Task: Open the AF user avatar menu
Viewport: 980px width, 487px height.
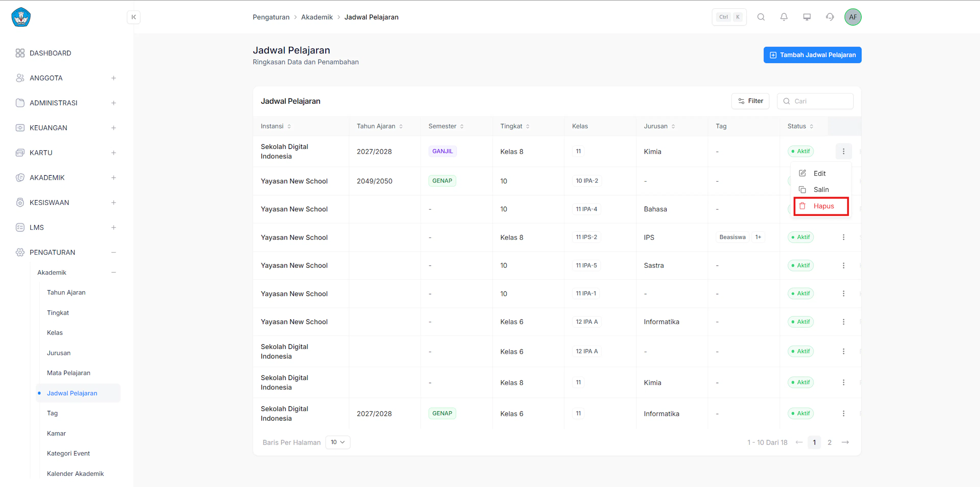Action: [853, 17]
